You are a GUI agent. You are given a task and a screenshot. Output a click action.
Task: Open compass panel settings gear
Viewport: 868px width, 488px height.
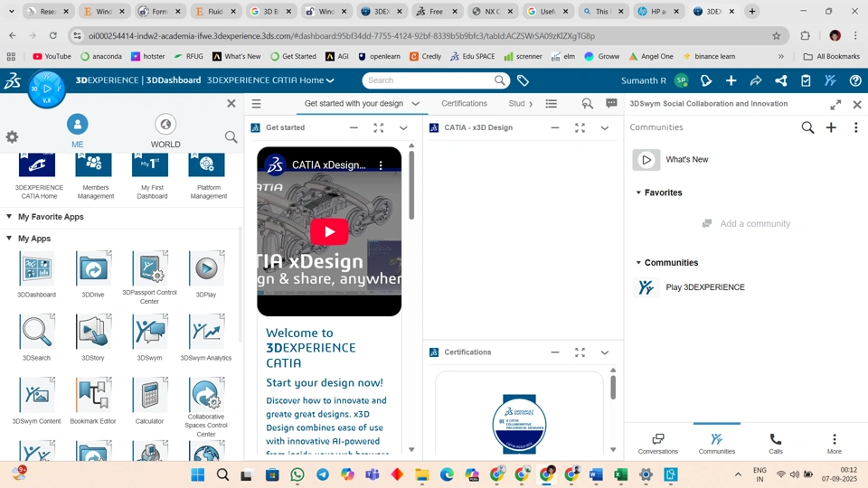[x=12, y=136]
